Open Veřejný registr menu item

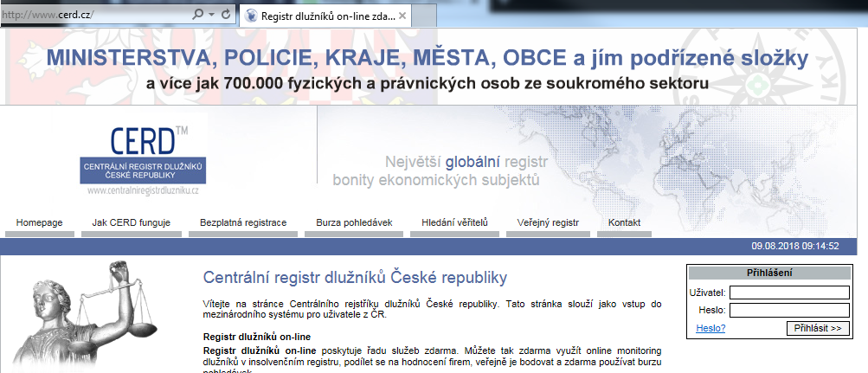tap(548, 223)
